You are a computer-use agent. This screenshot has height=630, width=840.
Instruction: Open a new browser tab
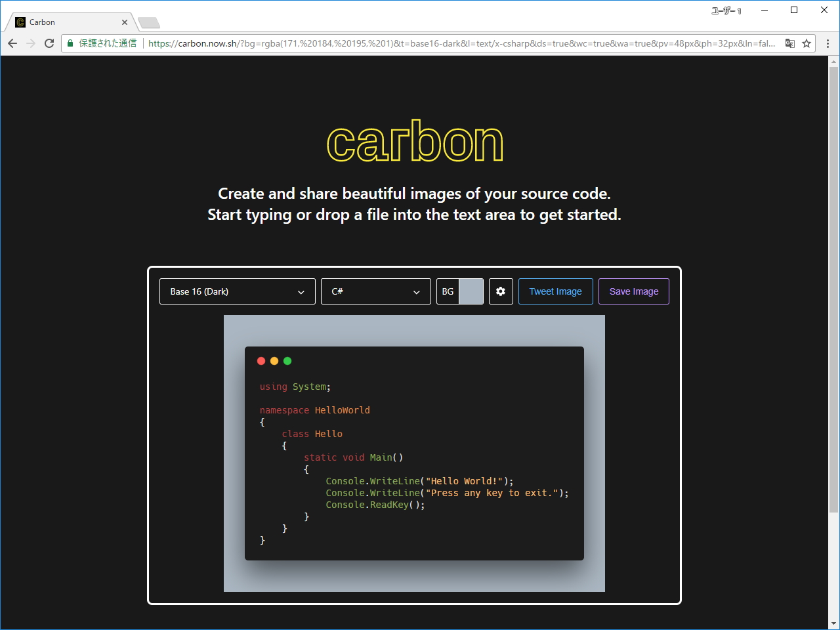click(x=148, y=22)
